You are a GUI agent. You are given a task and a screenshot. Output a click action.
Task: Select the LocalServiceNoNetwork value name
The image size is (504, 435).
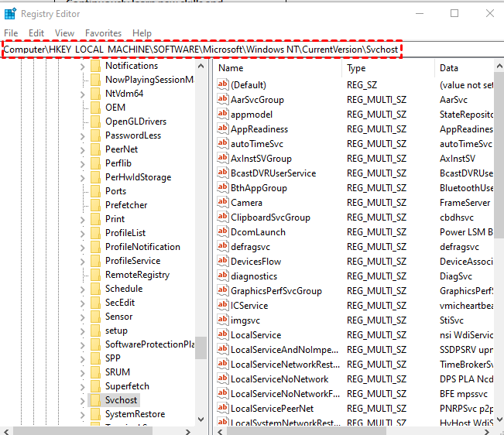point(279,379)
